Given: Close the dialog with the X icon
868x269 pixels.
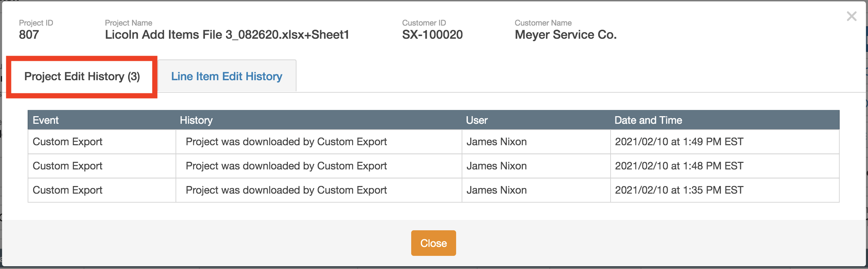Looking at the screenshot, I should 851,16.
